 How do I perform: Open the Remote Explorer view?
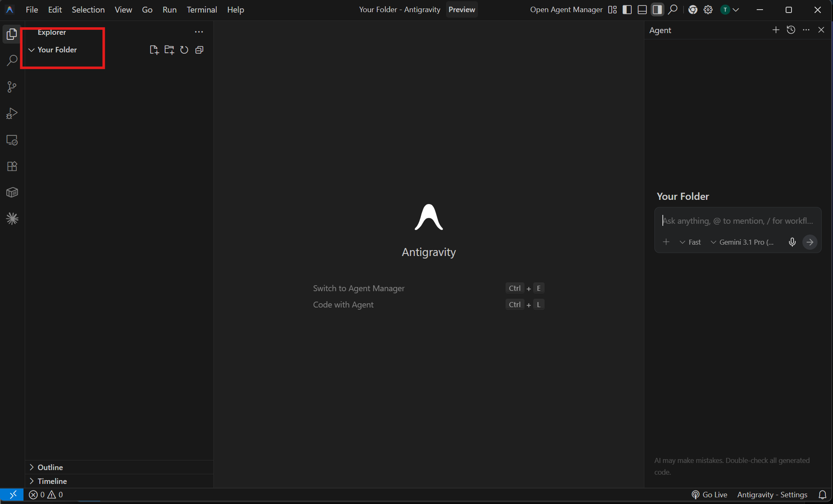12,140
